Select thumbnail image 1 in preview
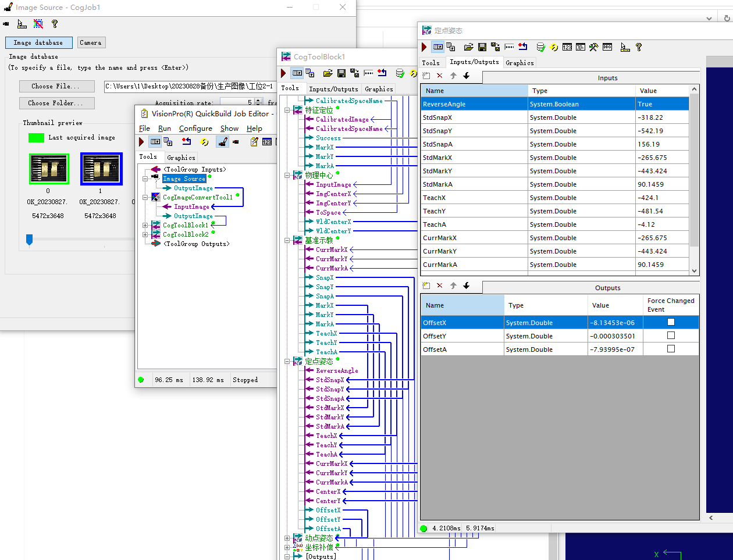The width and height of the screenshot is (733, 560). [101, 169]
